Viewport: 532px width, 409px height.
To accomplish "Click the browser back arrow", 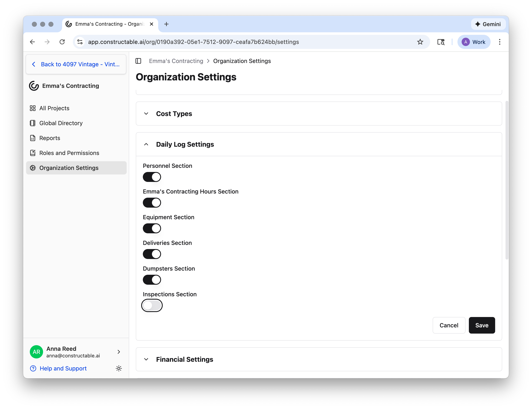I will 32,42.
